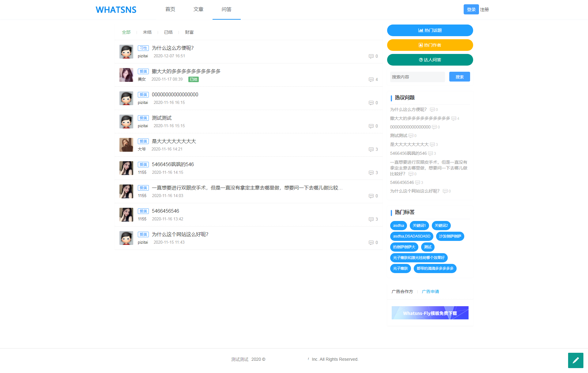Viewport: 588px width, 373px height.
Task: Click the comment icon on 测试测试 row
Action: (x=371, y=126)
